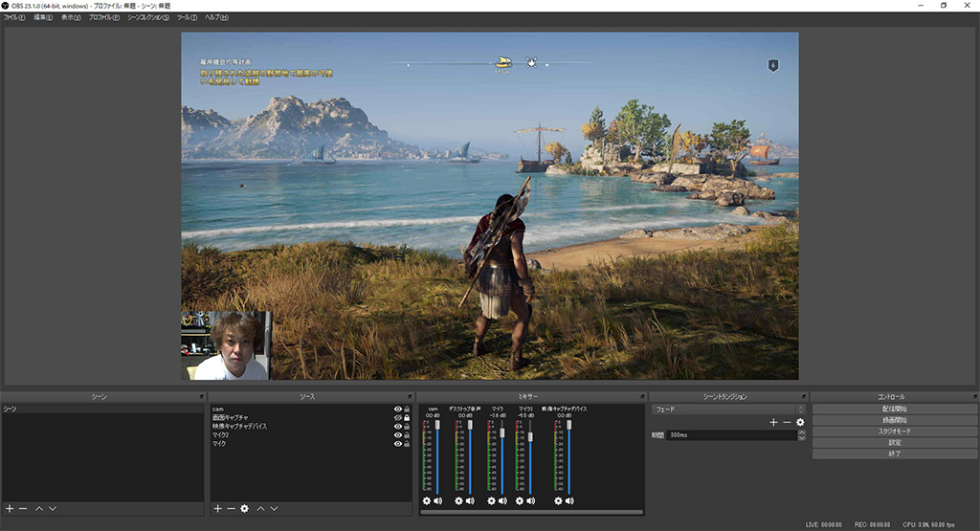Open the フェード transition dropdown
980x531 pixels.
(x=727, y=409)
